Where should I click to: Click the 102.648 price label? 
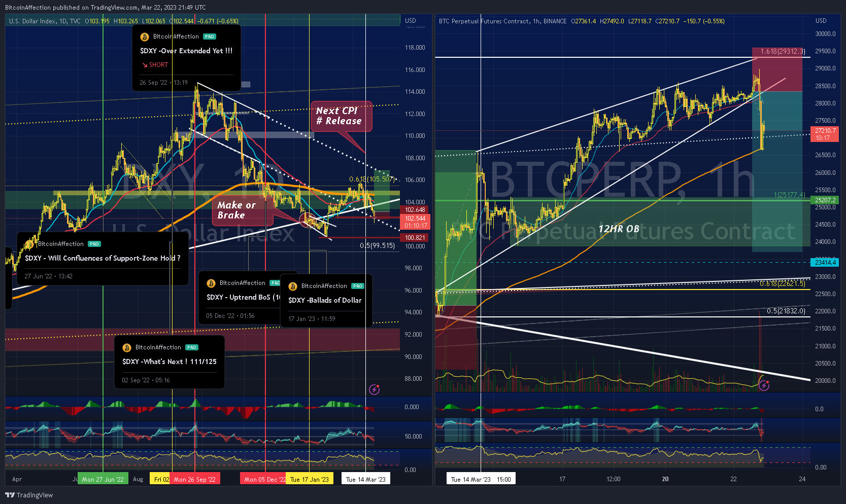click(415, 210)
